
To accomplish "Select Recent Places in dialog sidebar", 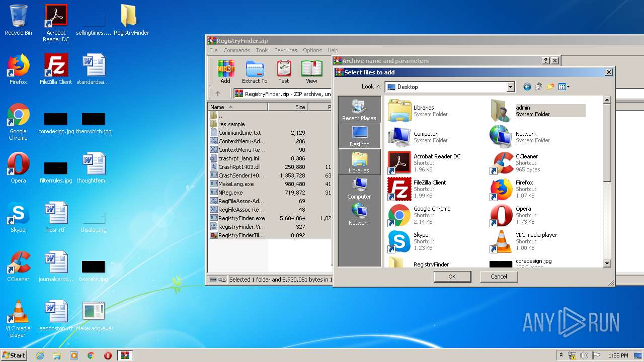I will [x=359, y=110].
